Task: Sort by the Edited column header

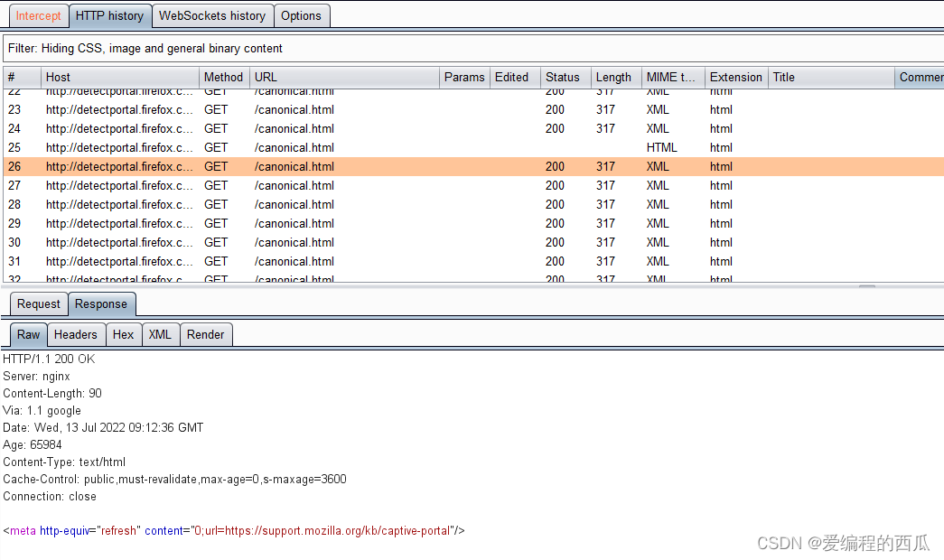Action: 515,77
